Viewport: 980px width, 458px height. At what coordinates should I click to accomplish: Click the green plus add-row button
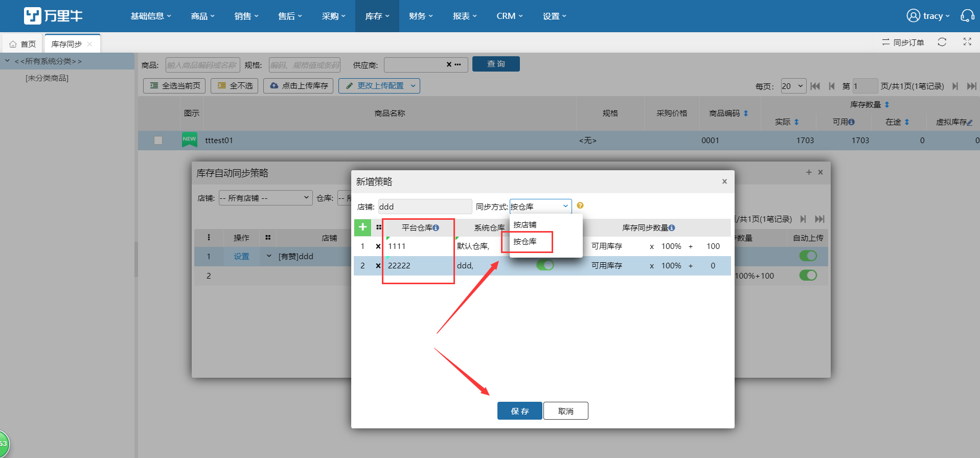point(362,227)
